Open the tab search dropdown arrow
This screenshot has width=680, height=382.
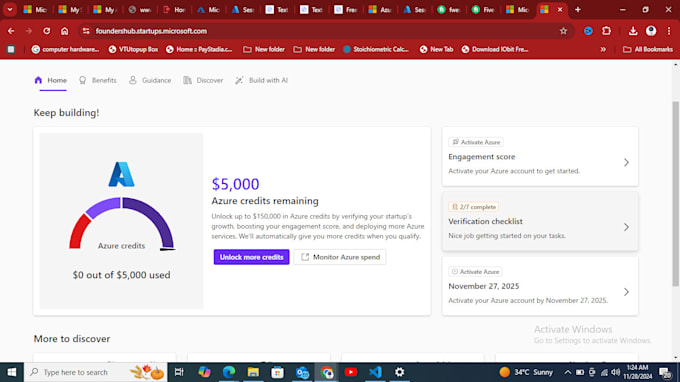pyautogui.click(x=10, y=10)
